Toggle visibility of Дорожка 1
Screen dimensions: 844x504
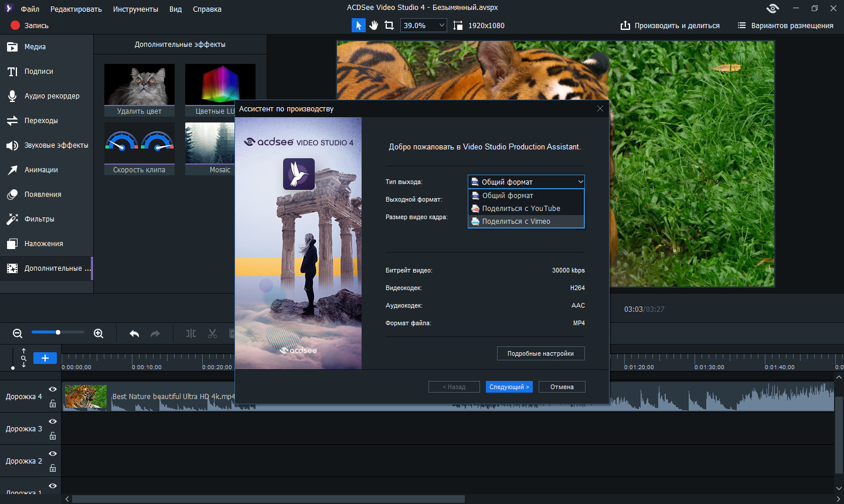point(53,486)
